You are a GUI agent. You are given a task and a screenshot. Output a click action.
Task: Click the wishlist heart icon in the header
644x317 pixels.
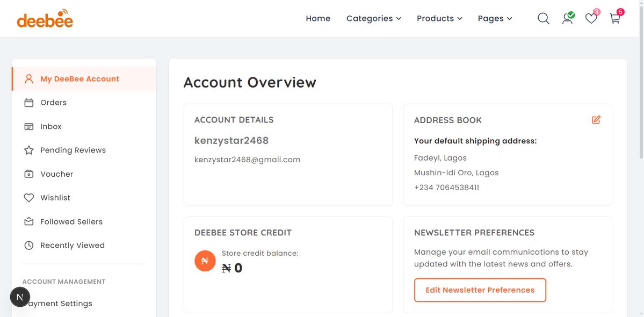[590, 18]
